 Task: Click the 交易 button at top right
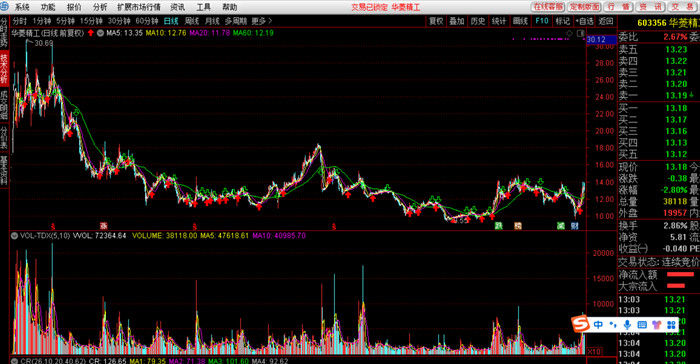(682, 7)
